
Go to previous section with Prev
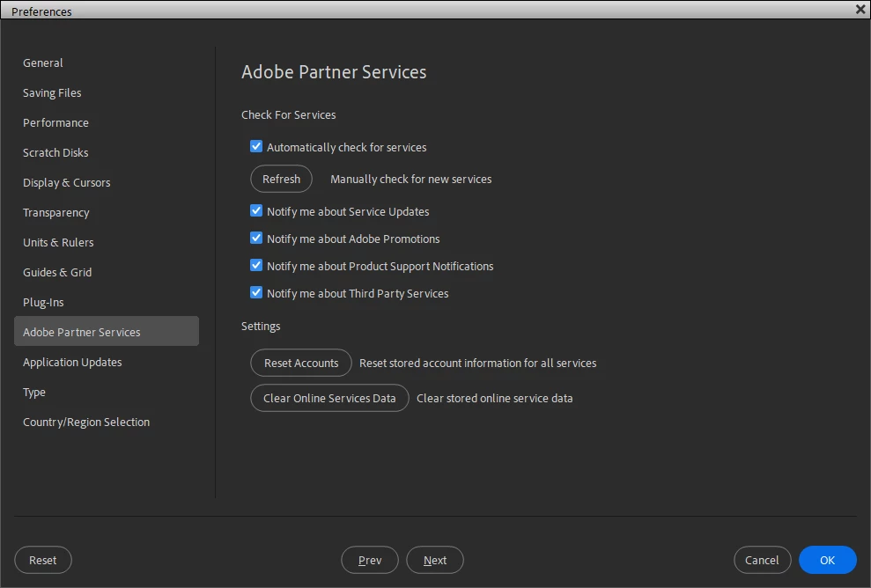pyautogui.click(x=370, y=560)
